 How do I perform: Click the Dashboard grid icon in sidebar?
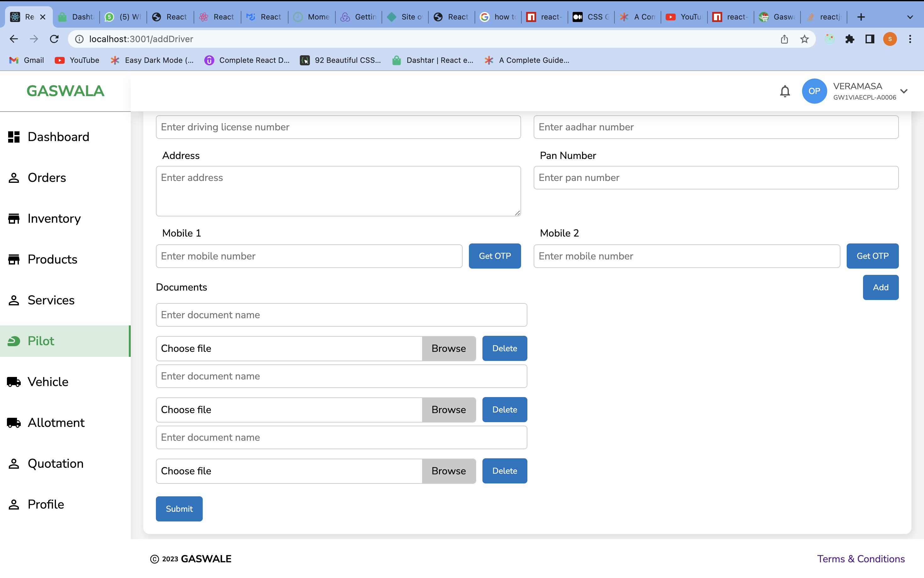tap(14, 137)
